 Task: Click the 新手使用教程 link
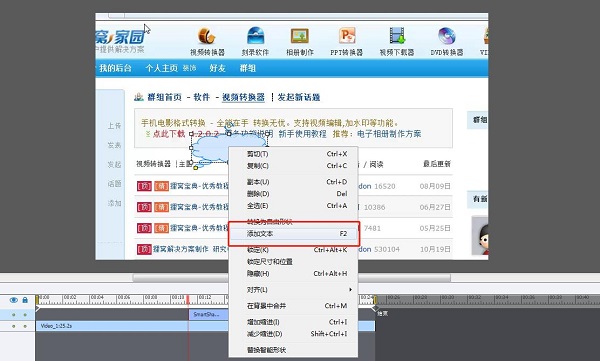[x=302, y=134]
